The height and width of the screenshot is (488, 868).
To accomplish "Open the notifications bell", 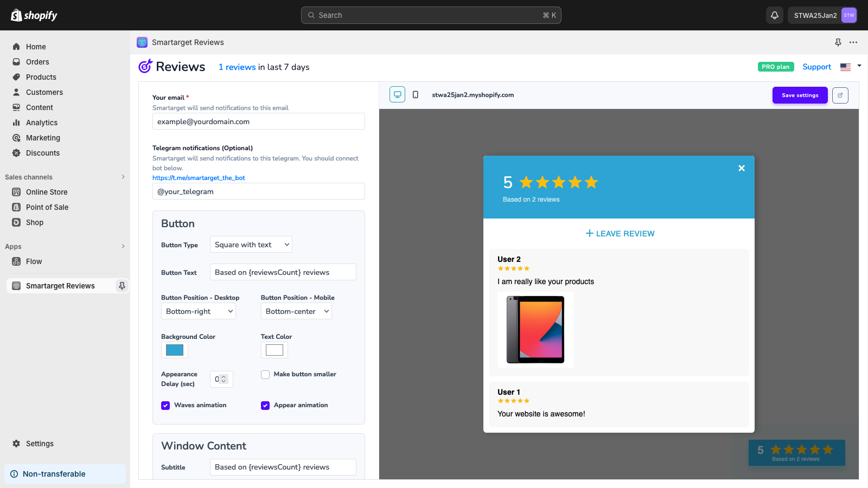I will 775,15.
